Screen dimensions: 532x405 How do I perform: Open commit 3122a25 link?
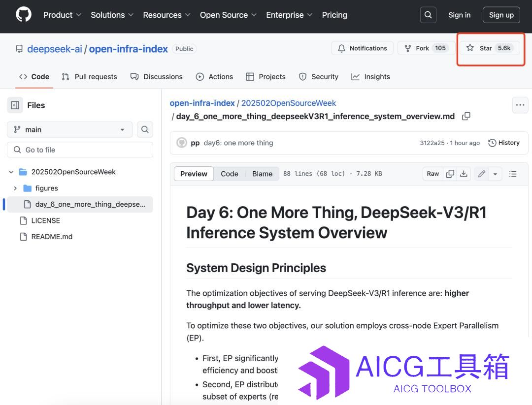tap(432, 143)
